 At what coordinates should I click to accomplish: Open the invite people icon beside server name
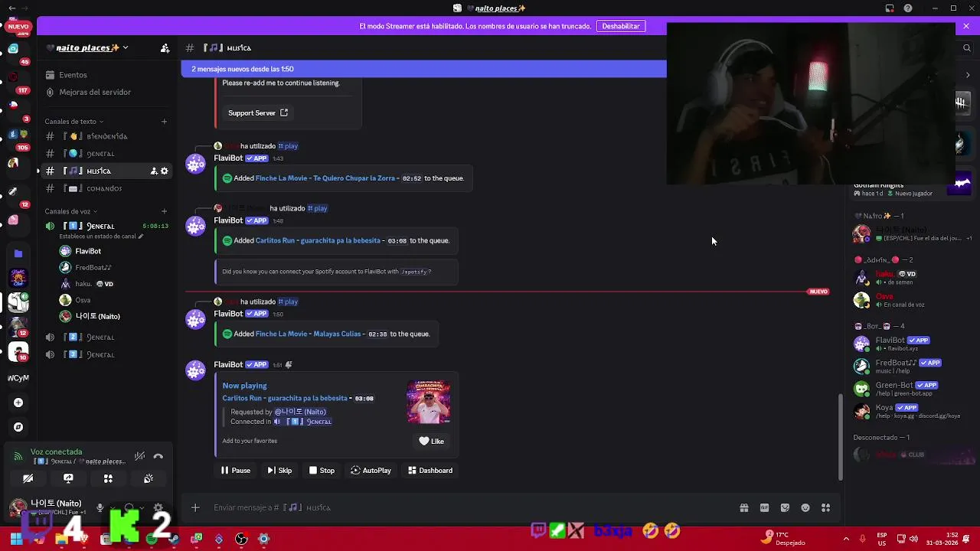165,47
